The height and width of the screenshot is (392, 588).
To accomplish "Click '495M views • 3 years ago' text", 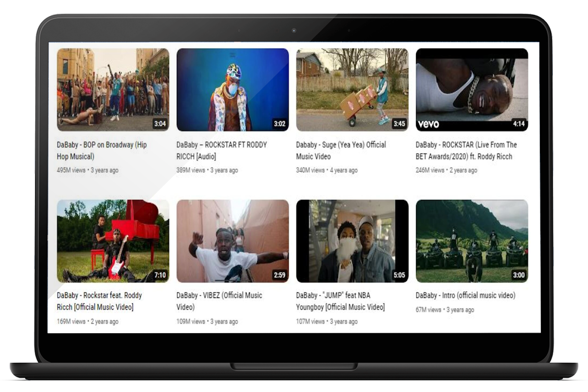I will [88, 171].
